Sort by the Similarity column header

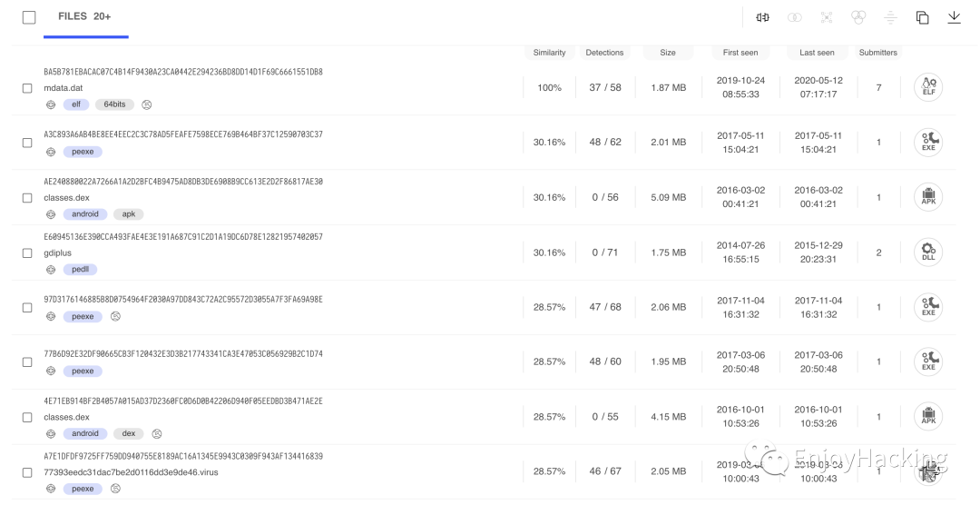tap(549, 53)
